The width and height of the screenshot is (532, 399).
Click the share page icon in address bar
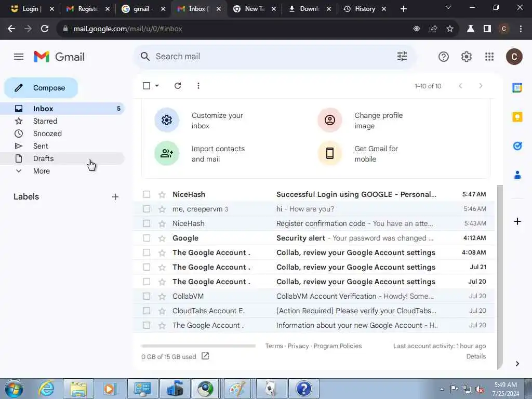(433, 29)
